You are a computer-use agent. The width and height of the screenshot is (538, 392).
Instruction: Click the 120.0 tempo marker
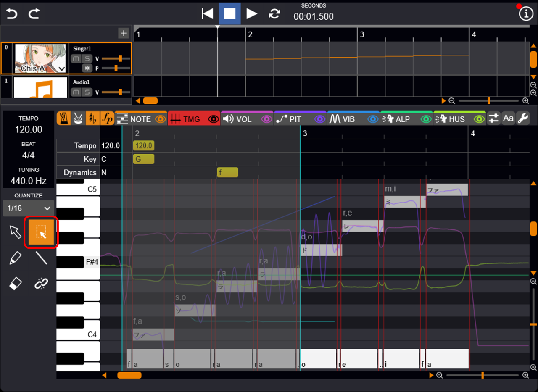tap(143, 146)
